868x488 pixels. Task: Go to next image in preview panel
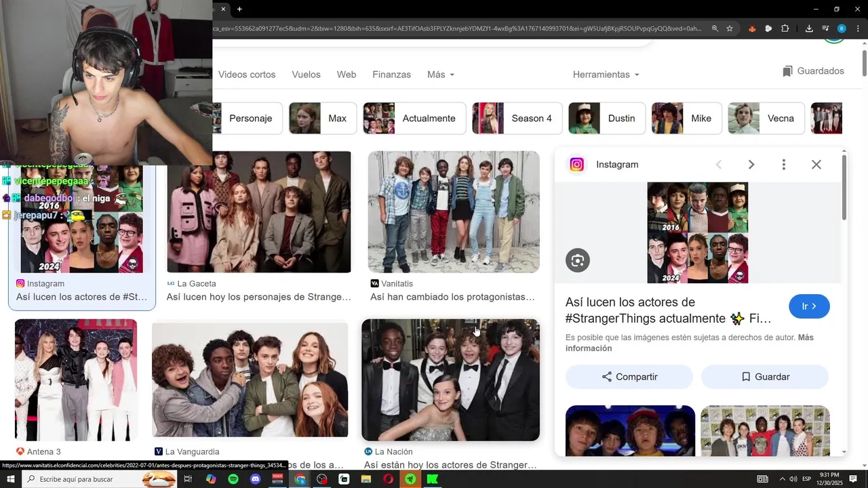pyautogui.click(x=751, y=165)
